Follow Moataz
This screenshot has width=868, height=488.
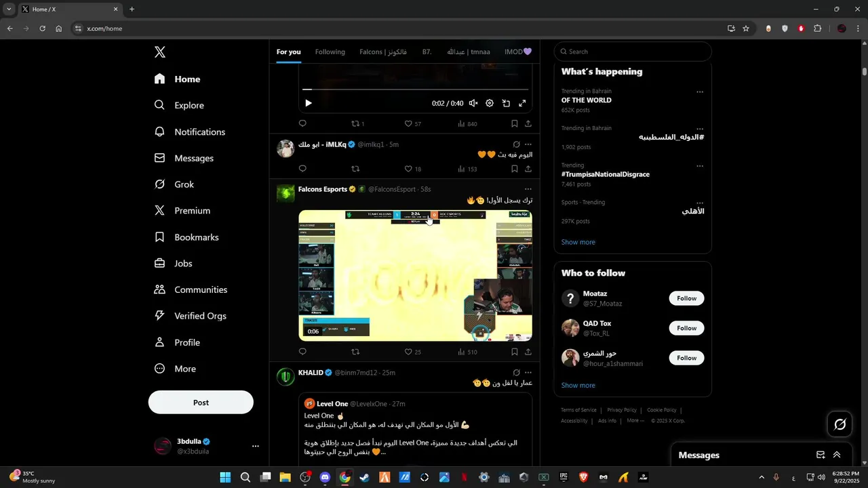click(686, 298)
